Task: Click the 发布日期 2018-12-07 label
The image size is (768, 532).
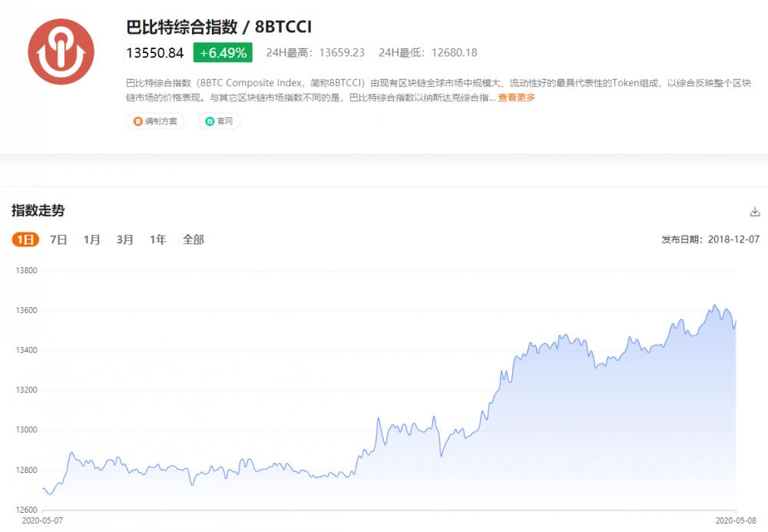Action: [710, 240]
